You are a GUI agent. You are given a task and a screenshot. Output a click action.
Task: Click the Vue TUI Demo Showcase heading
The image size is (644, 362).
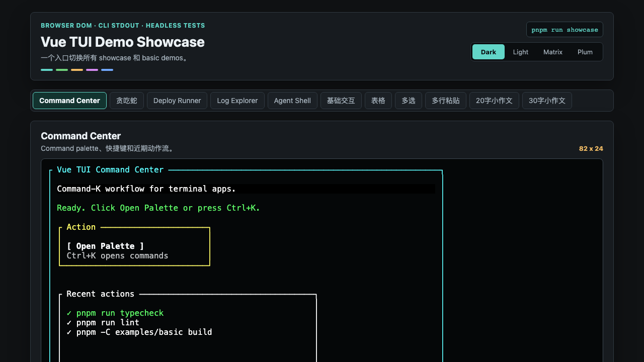(123, 42)
